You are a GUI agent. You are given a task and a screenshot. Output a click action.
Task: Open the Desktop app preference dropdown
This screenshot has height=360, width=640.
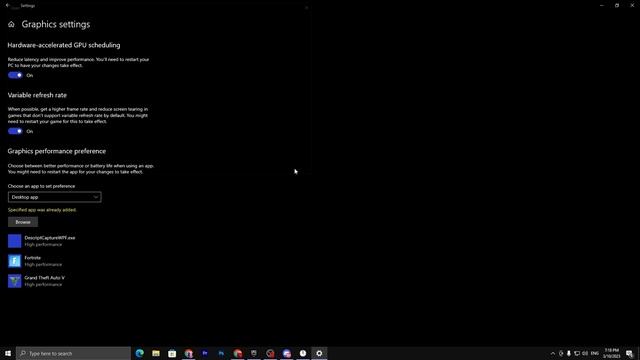click(55, 197)
